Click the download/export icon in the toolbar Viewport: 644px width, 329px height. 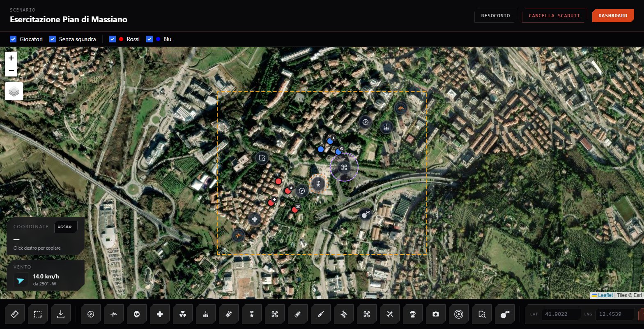(x=61, y=315)
